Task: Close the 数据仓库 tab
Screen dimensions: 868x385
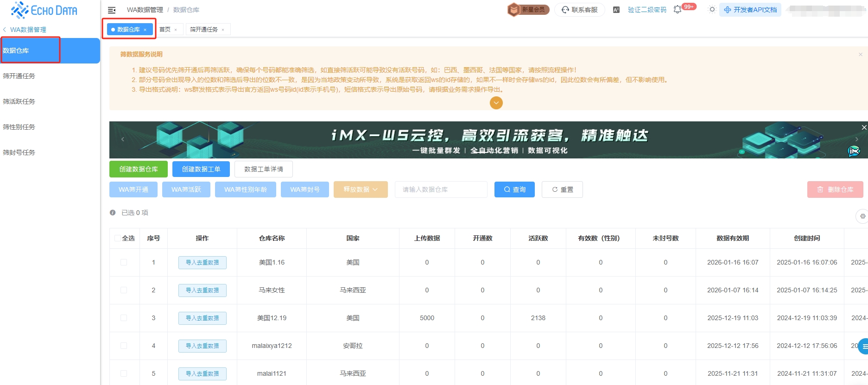Action: tap(145, 30)
